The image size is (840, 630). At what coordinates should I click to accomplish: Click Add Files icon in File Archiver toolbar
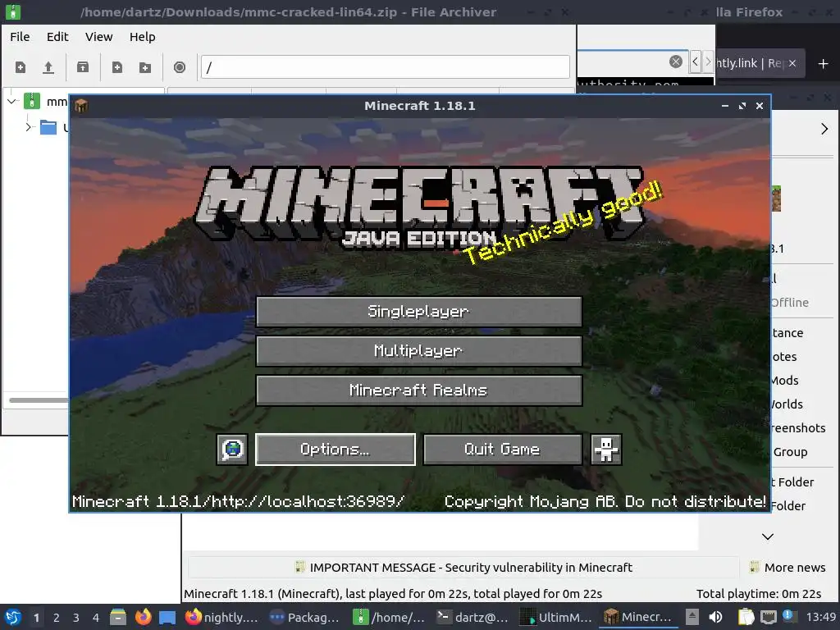pyautogui.click(x=116, y=67)
